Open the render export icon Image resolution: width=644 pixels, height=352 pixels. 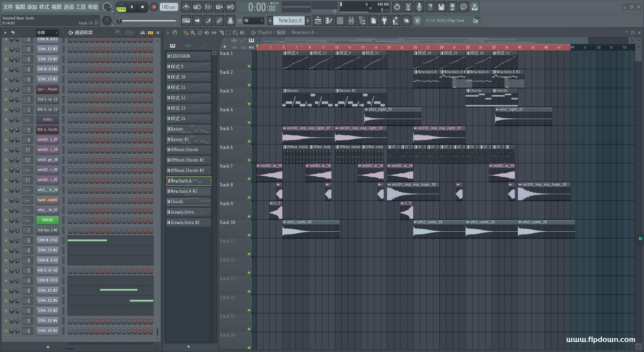click(452, 7)
